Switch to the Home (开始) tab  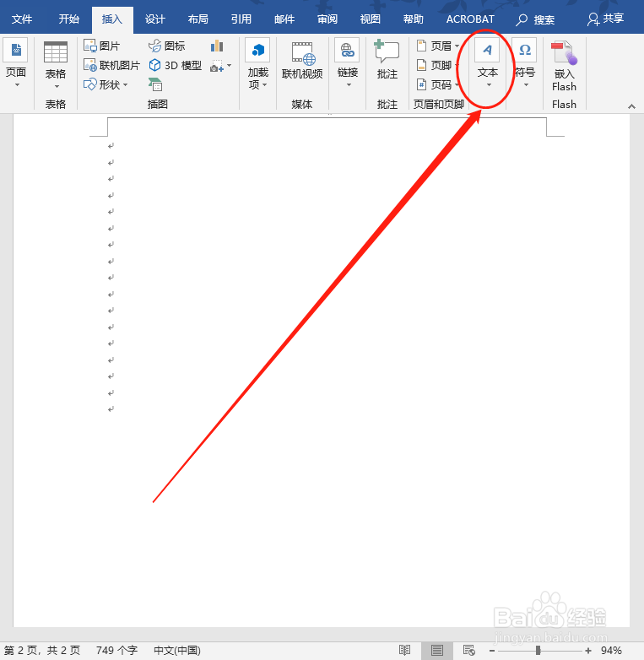pos(68,19)
